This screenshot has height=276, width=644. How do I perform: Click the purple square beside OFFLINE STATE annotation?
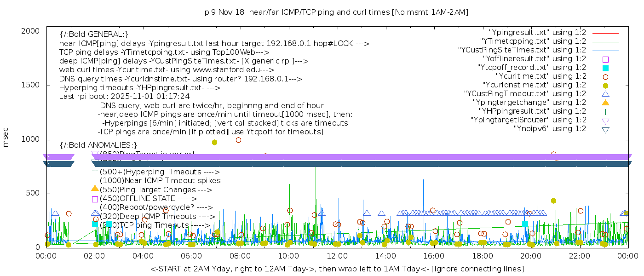tap(95, 199)
